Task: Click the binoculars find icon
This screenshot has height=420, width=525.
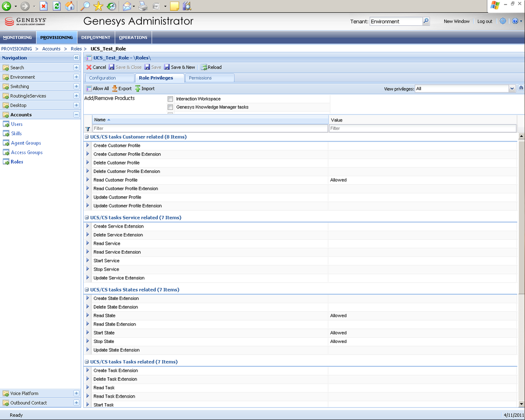Action: 521,88
